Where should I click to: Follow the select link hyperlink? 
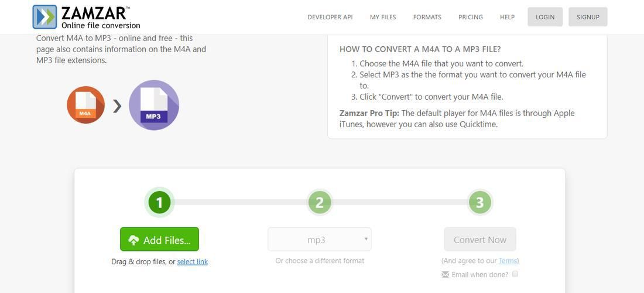[x=192, y=262]
